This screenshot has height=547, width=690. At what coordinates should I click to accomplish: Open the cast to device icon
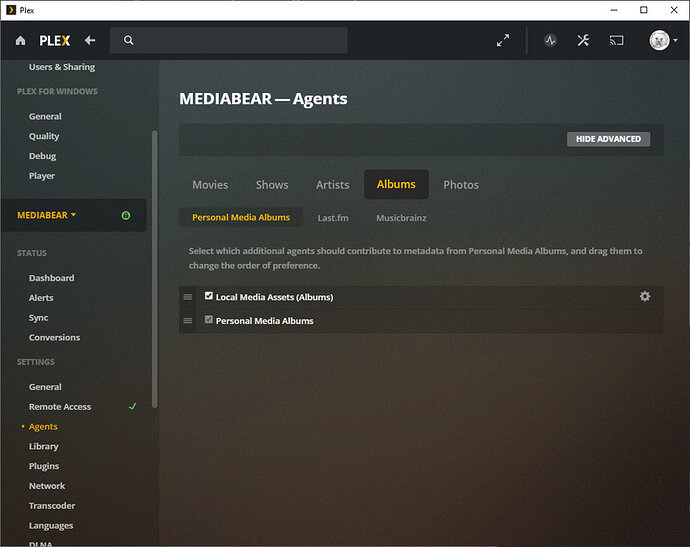pos(616,40)
